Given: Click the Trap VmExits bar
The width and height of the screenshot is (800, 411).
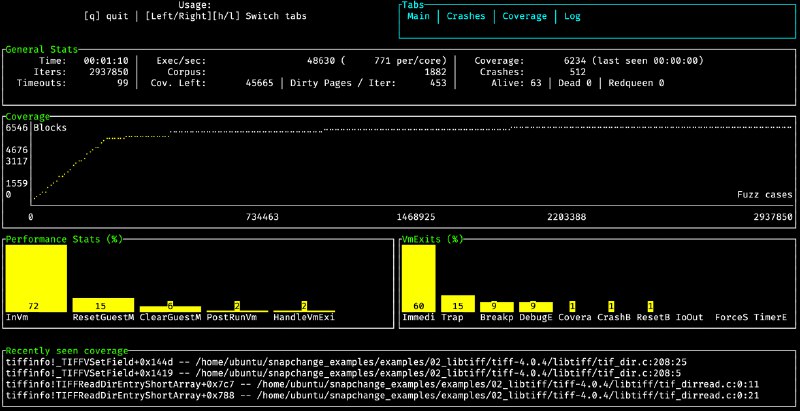Looking at the screenshot, I should click(458, 303).
